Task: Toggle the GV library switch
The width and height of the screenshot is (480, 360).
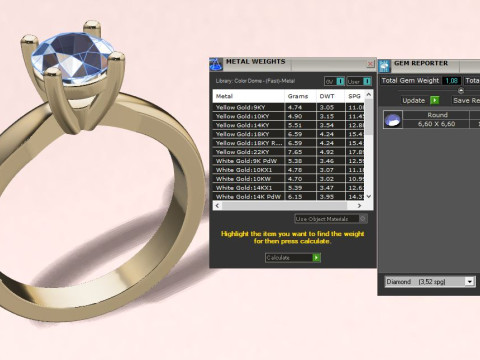Action: [334, 81]
